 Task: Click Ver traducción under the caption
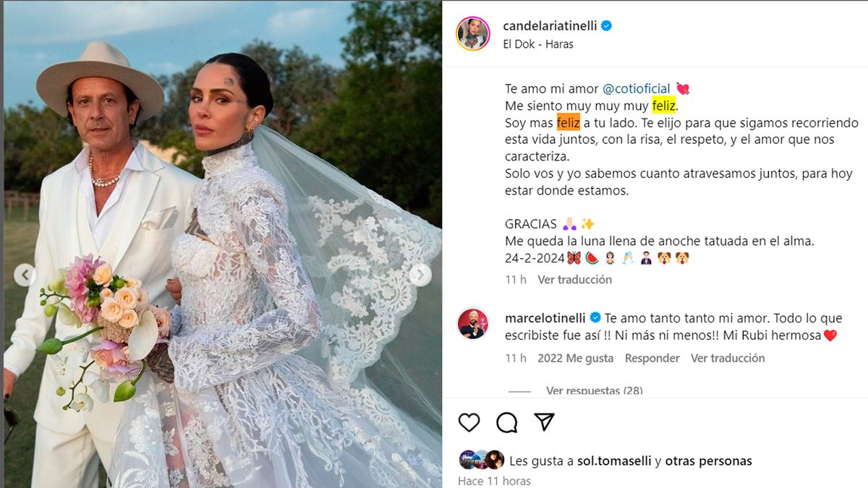pos(574,279)
